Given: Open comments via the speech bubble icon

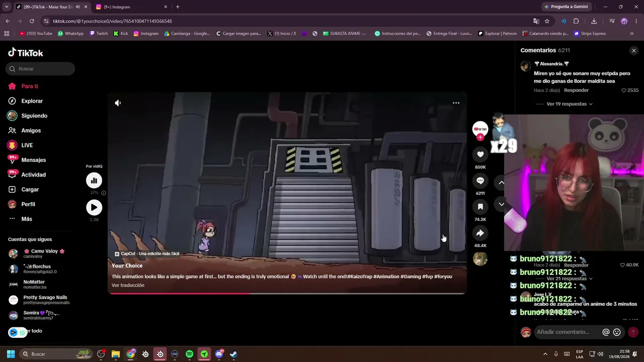Looking at the screenshot, I should 480,180.
